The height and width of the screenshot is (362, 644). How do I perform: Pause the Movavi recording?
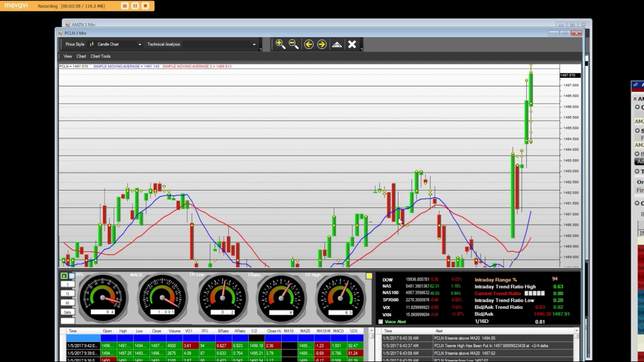135,6
